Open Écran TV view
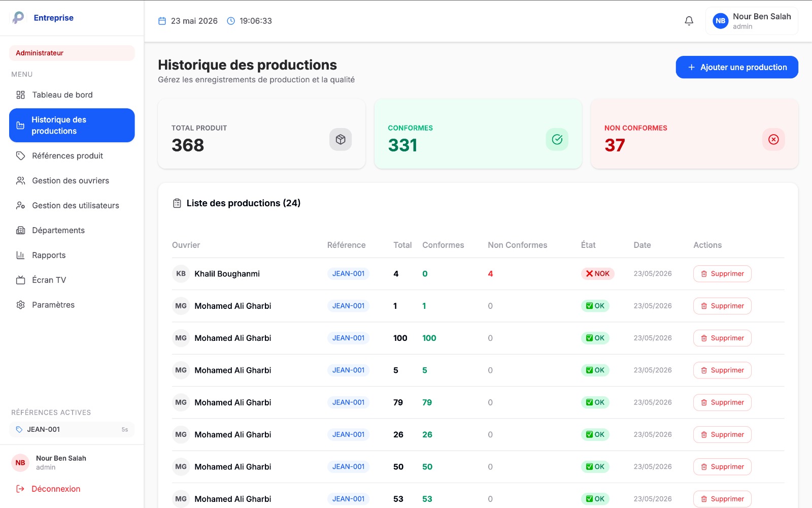This screenshot has height=508, width=812. click(72, 280)
